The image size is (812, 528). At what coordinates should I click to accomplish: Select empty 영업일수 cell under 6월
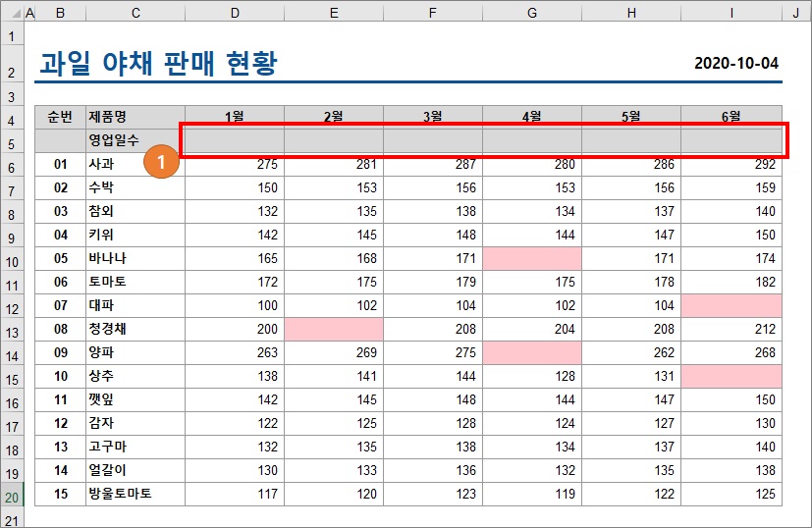(x=731, y=140)
